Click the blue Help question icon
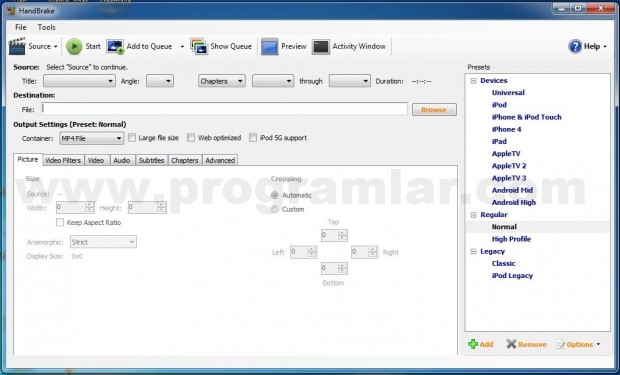 coord(575,46)
